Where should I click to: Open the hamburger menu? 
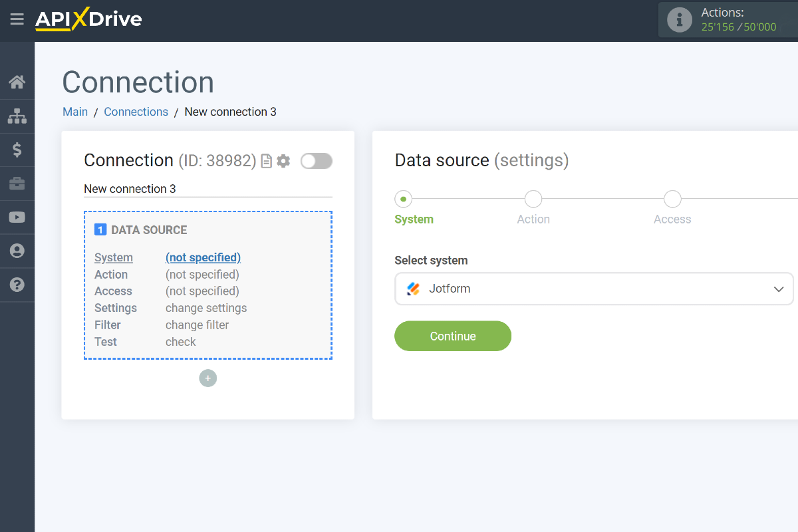pyautogui.click(x=17, y=19)
